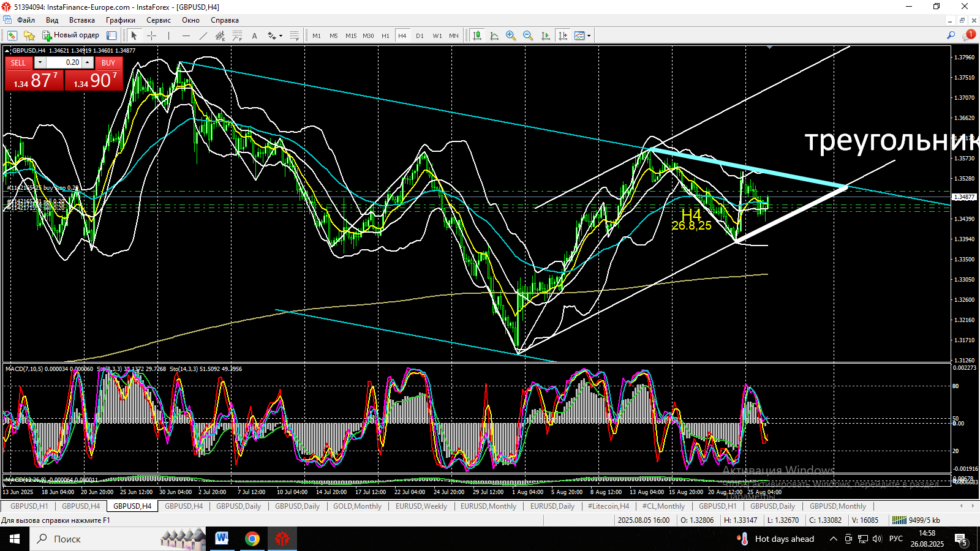Switch chart to line chart icon
Viewport: 980px width, 551px height.
[494, 36]
